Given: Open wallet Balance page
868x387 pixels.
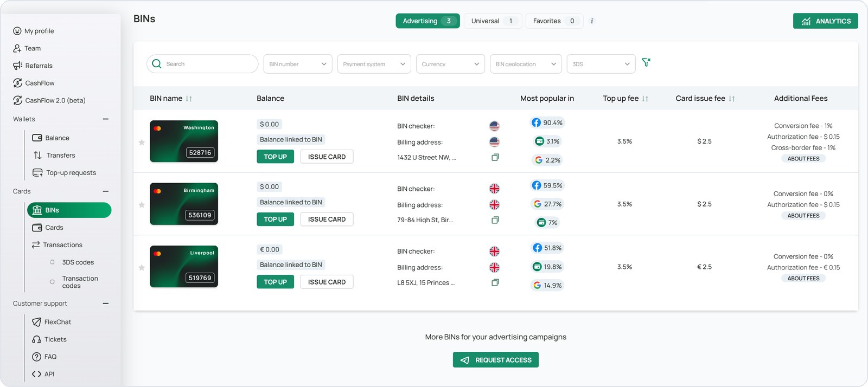Looking at the screenshot, I should coord(51,138).
